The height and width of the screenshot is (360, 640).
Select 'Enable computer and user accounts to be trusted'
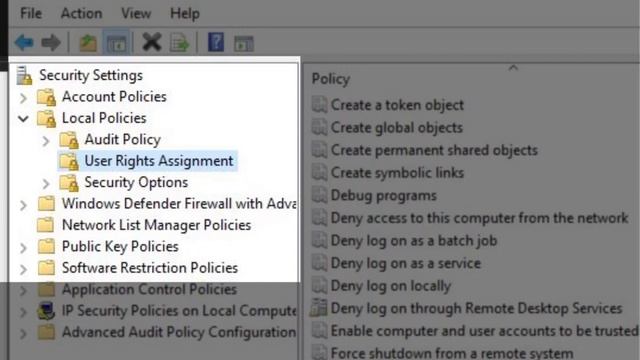coord(484,331)
